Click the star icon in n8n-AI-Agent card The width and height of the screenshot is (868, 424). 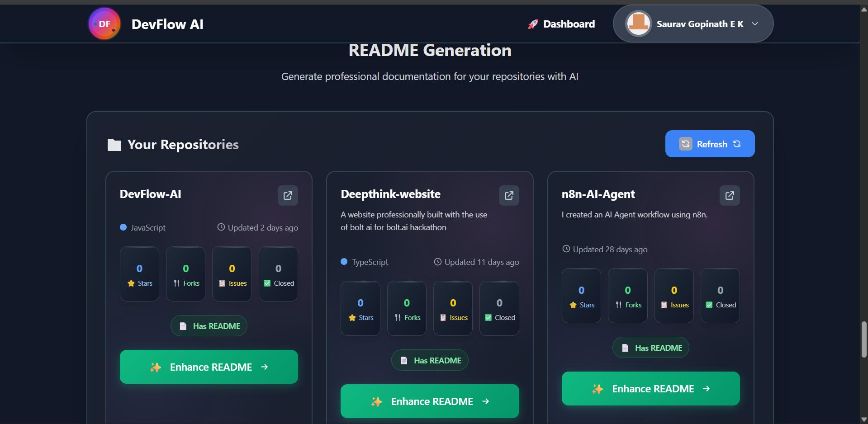tap(573, 305)
